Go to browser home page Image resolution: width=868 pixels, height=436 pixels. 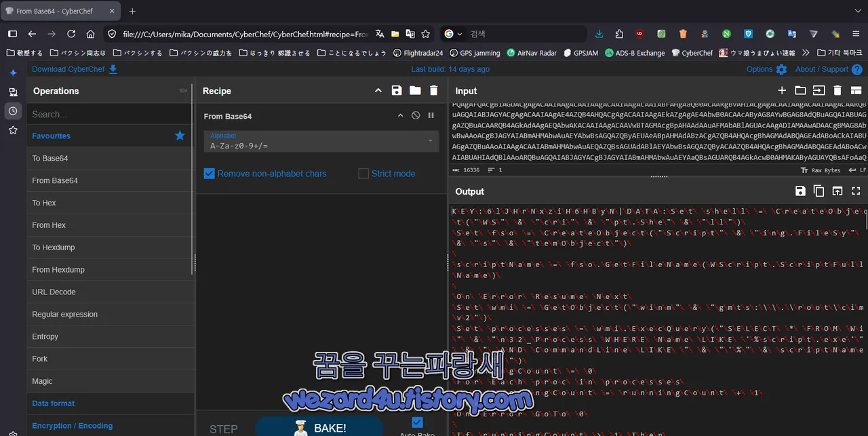click(x=90, y=33)
